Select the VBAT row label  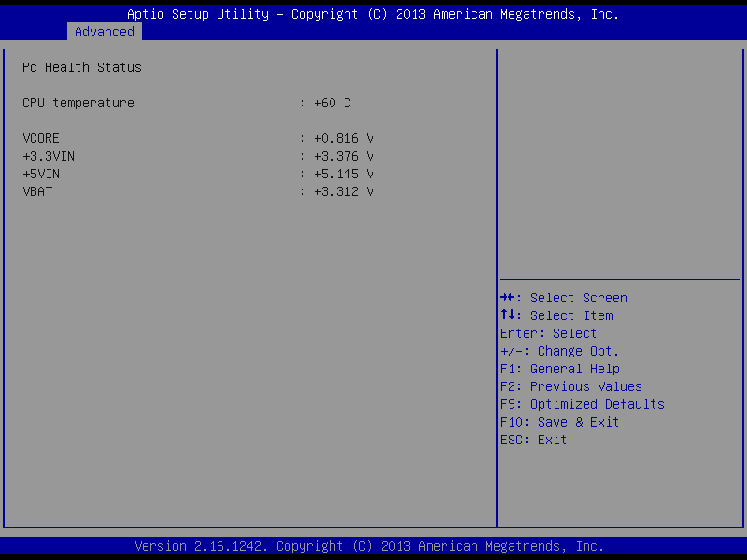coord(37,191)
